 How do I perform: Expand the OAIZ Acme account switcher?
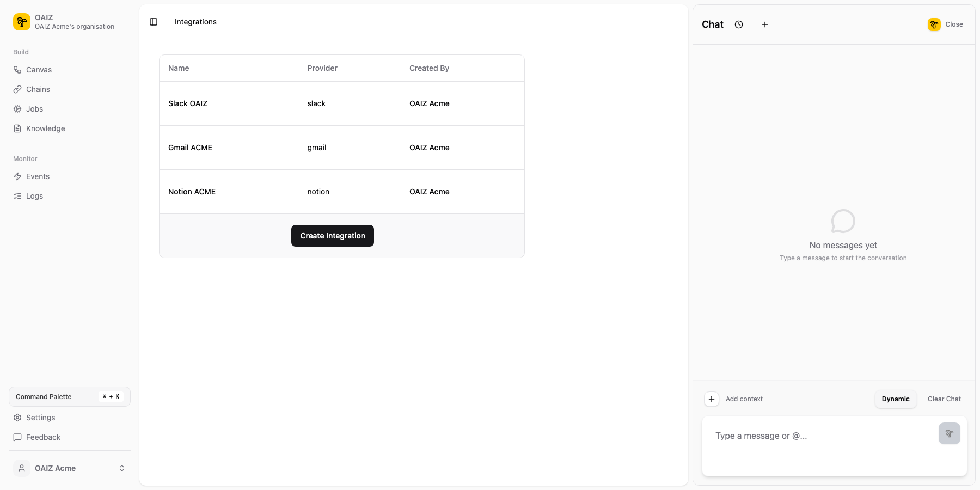click(x=121, y=468)
